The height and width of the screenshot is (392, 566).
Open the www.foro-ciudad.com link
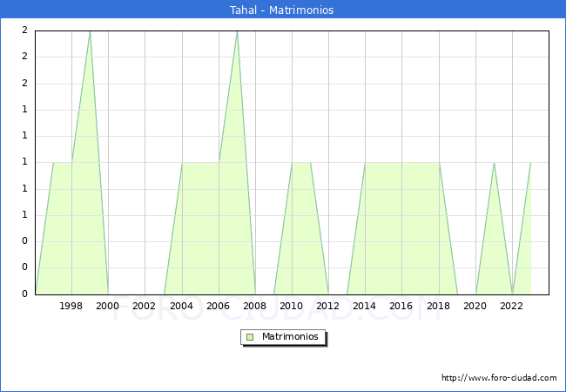(x=499, y=378)
